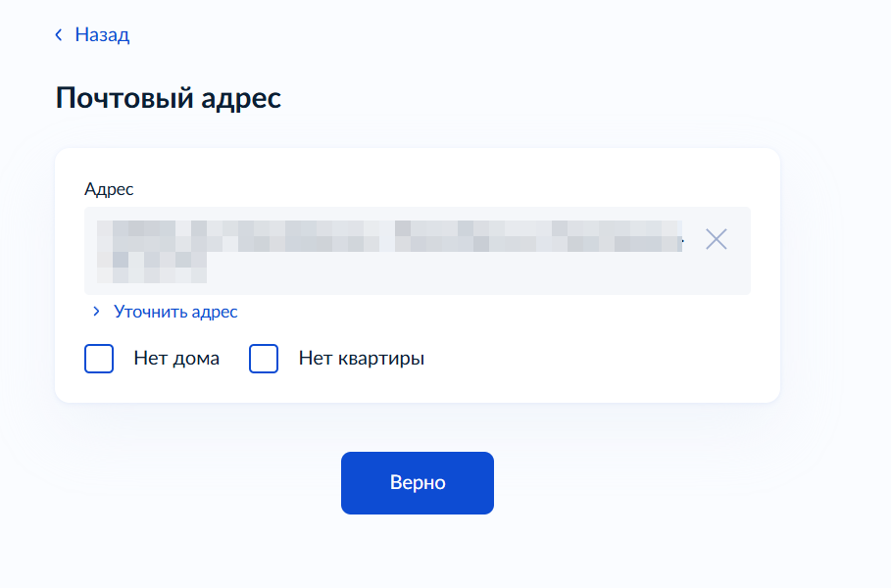Open the Уточнить адрес link text
Image resolution: width=891 pixels, height=588 pixels.
(175, 312)
